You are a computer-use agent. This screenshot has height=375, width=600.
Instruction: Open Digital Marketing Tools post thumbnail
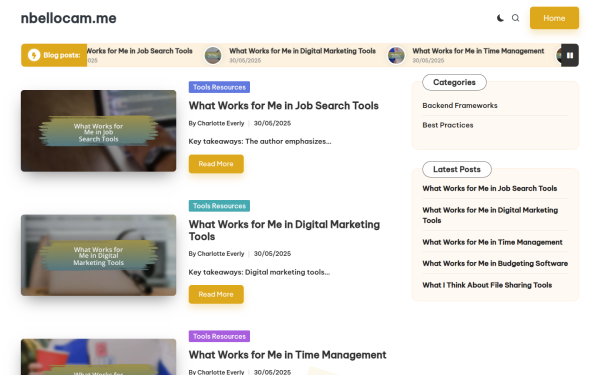coord(98,255)
